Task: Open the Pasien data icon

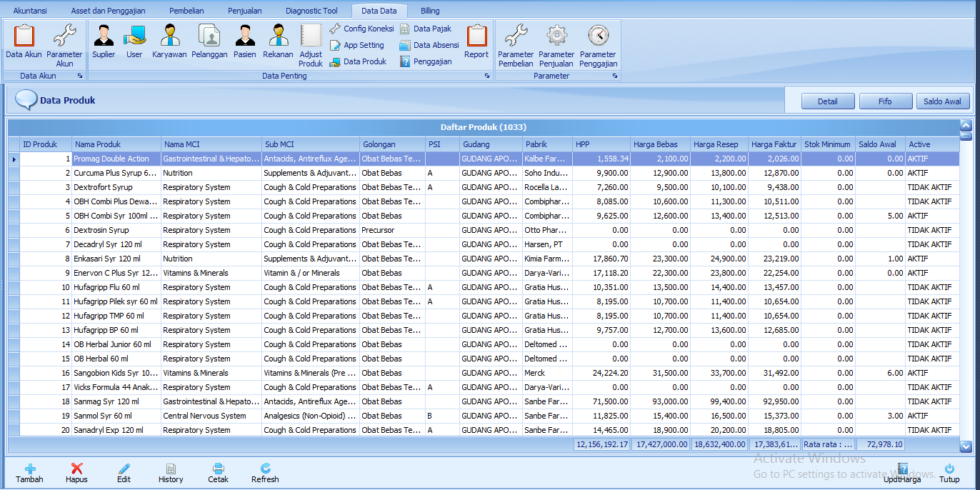Action: tap(244, 36)
